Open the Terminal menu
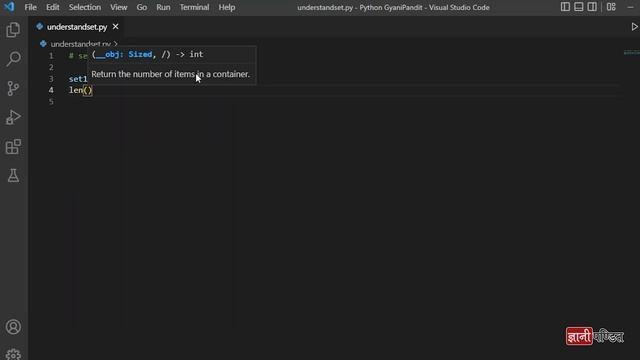640x360 pixels. pyautogui.click(x=194, y=7)
